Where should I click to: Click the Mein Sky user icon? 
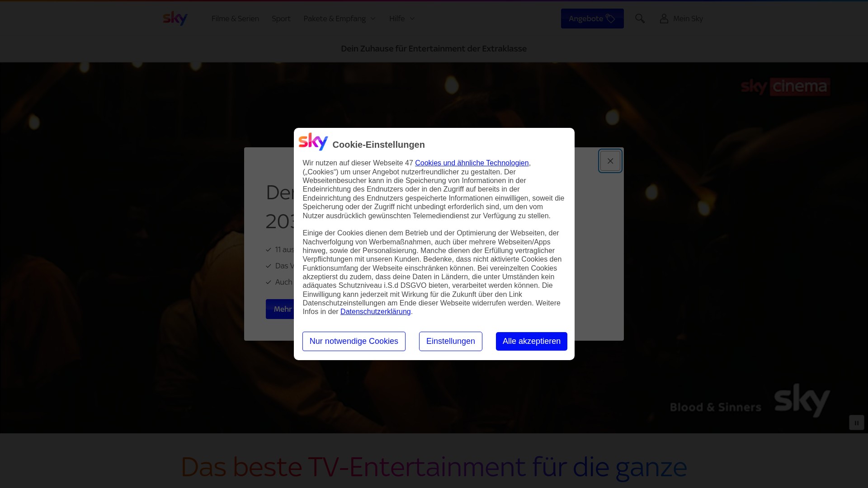coord(664,19)
